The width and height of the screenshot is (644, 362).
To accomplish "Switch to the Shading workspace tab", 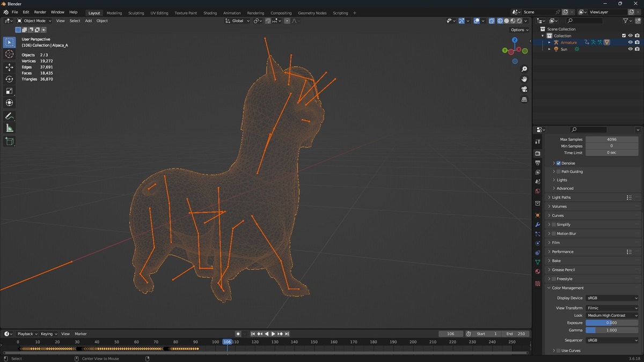I will [210, 13].
